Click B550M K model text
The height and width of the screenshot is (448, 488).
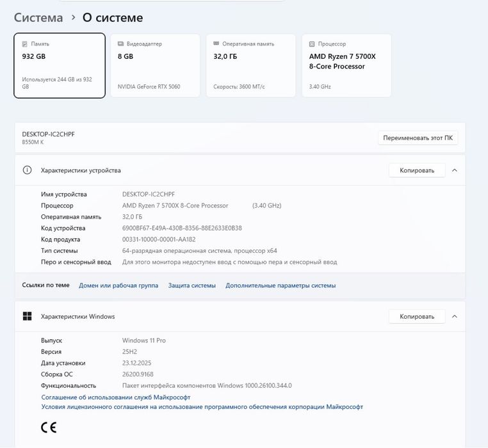click(33, 142)
